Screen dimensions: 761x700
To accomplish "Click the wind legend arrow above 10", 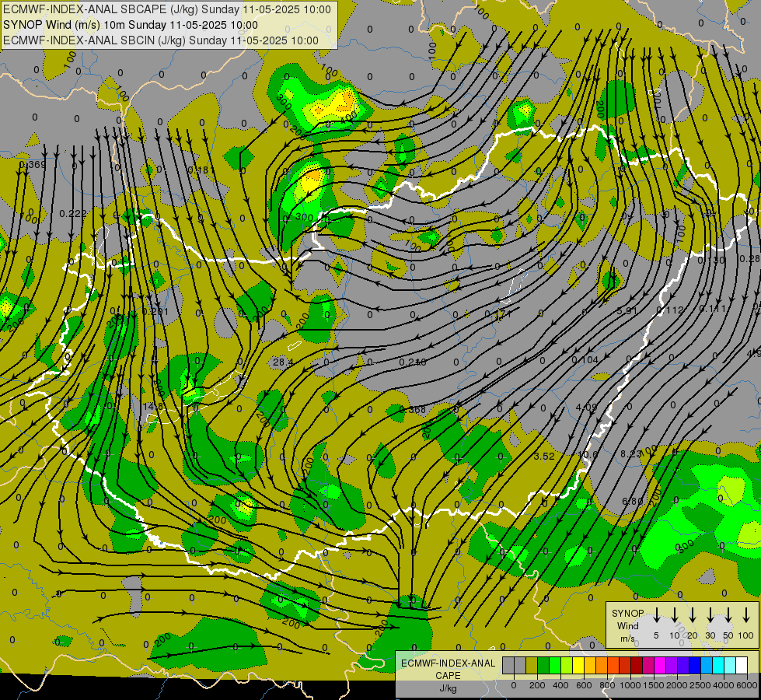I will click(675, 615).
